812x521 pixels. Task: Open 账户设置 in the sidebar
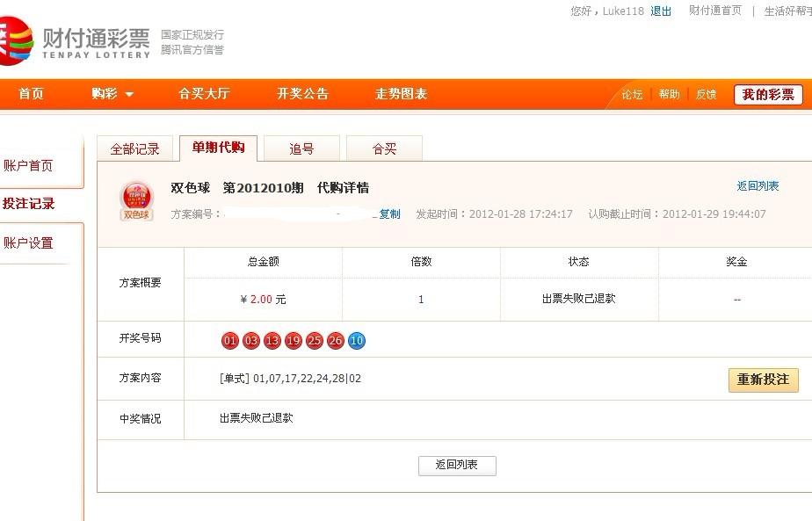[x=28, y=242]
